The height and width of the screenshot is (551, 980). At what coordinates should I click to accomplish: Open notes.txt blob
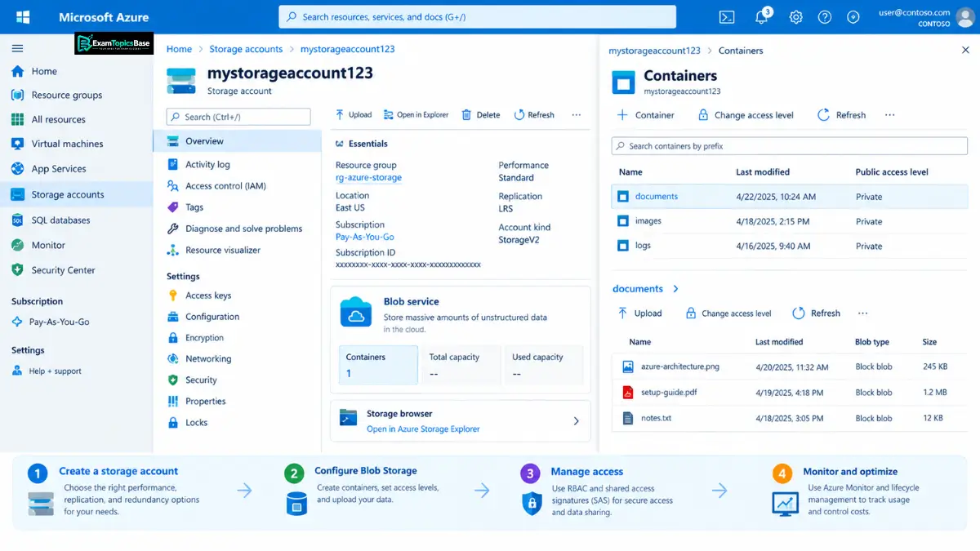pos(656,418)
